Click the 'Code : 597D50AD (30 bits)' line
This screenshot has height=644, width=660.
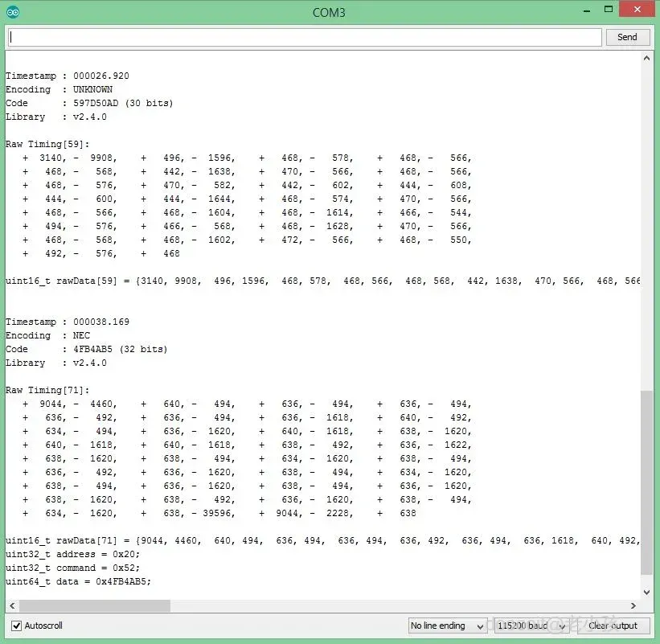click(89, 103)
